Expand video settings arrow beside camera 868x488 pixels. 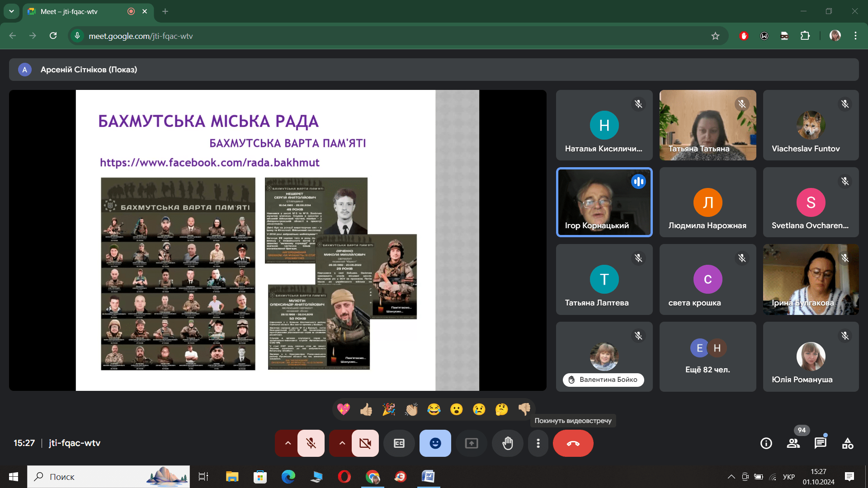[x=342, y=443]
